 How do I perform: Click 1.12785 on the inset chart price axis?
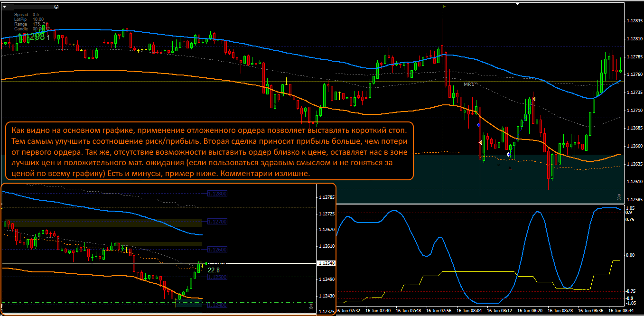click(326, 197)
